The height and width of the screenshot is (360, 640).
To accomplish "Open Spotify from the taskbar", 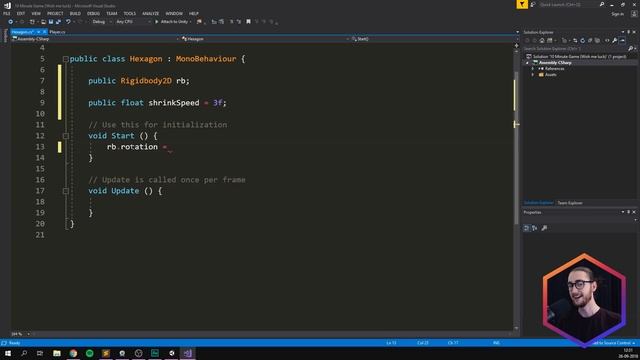I will point(89,353).
